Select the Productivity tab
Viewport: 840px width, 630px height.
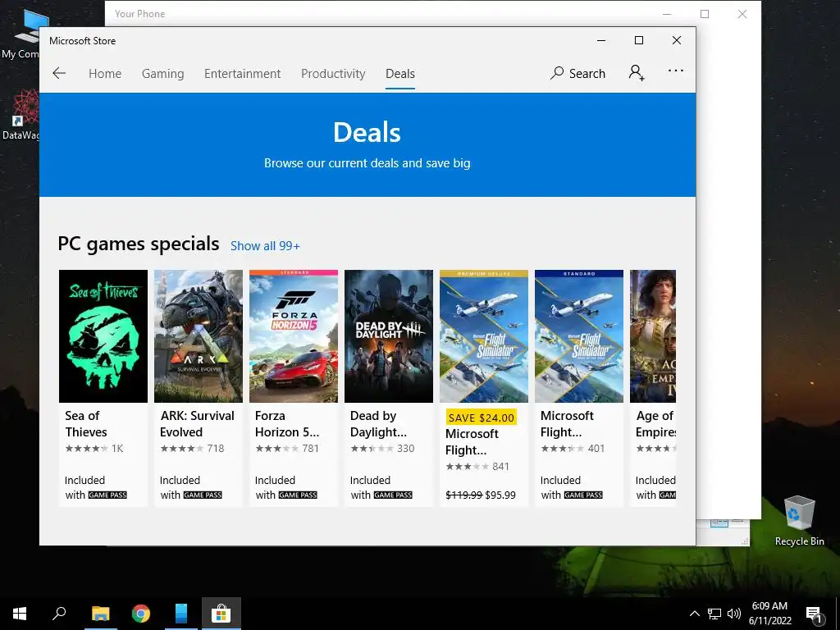click(x=333, y=73)
